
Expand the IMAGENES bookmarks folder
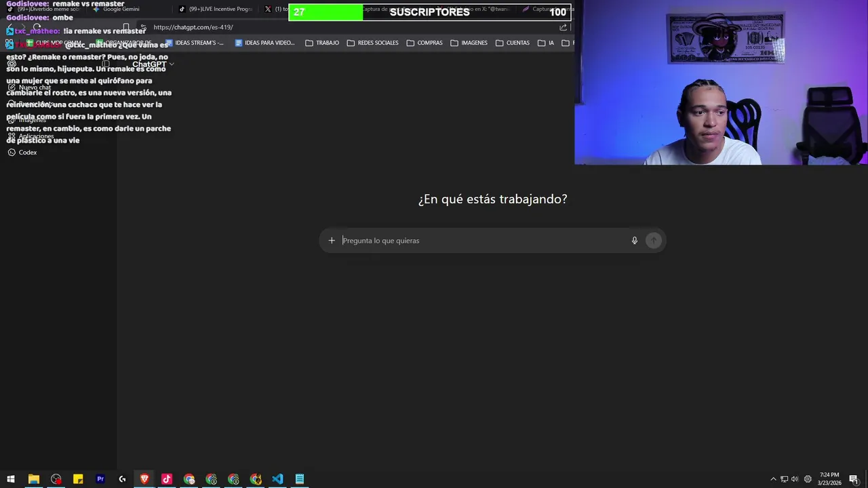click(469, 43)
